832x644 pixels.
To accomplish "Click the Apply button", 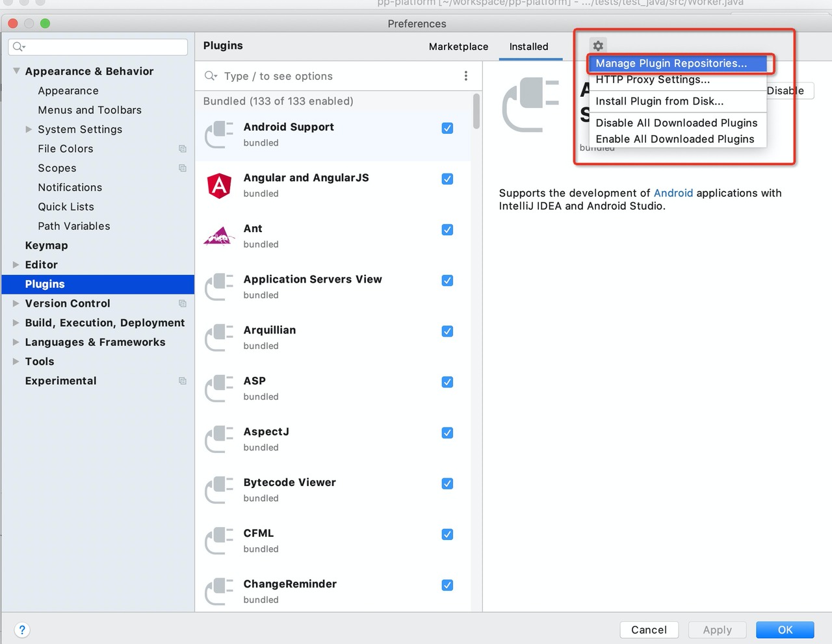I will point(718,630).
